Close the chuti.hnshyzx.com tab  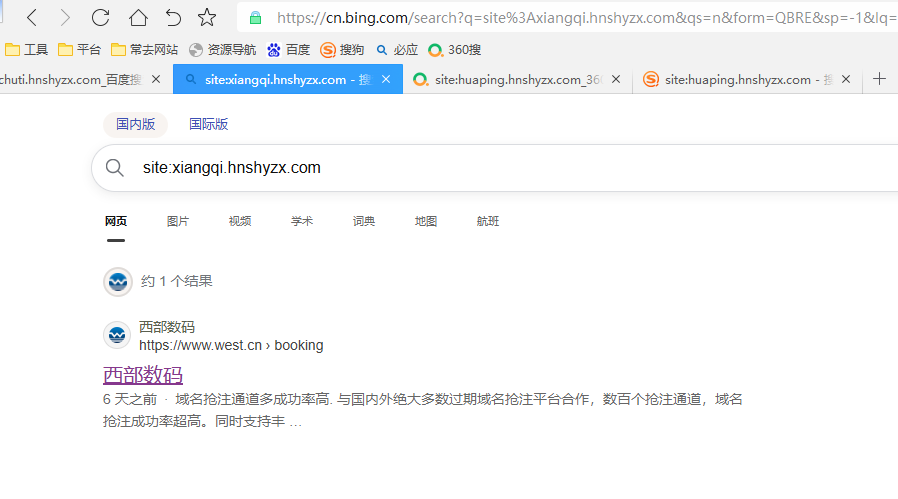tap(156, 80)
